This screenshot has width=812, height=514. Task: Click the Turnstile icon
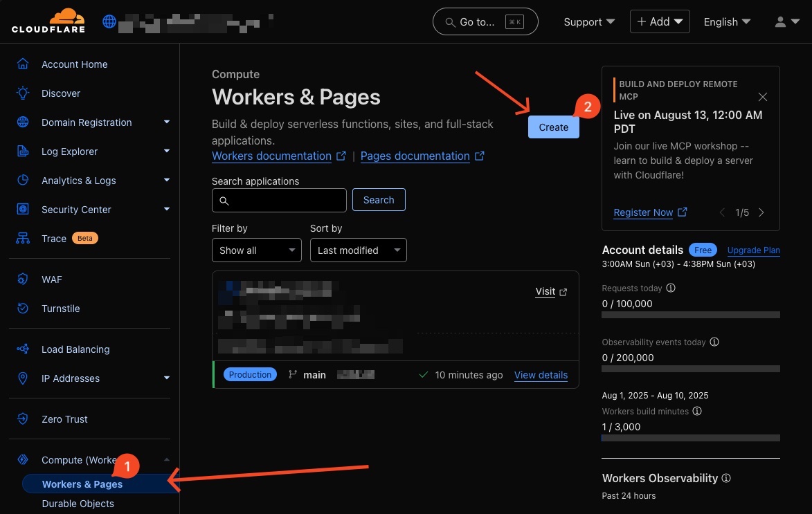[23, 309]
